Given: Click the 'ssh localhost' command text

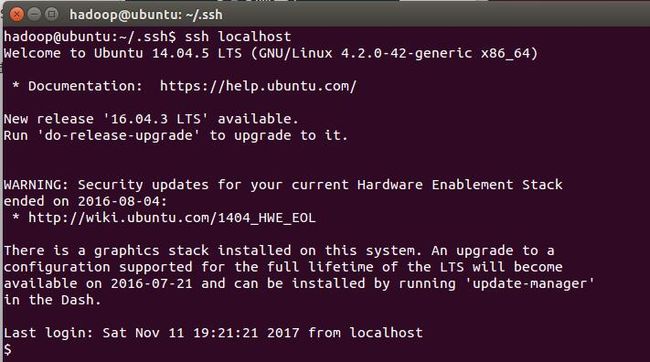Looking at the screenshot, I should pos(238,36).
